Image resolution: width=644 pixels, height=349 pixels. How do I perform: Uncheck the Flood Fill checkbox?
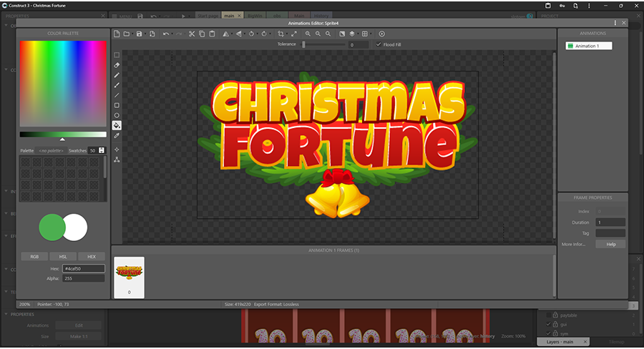tap(379, 44)
